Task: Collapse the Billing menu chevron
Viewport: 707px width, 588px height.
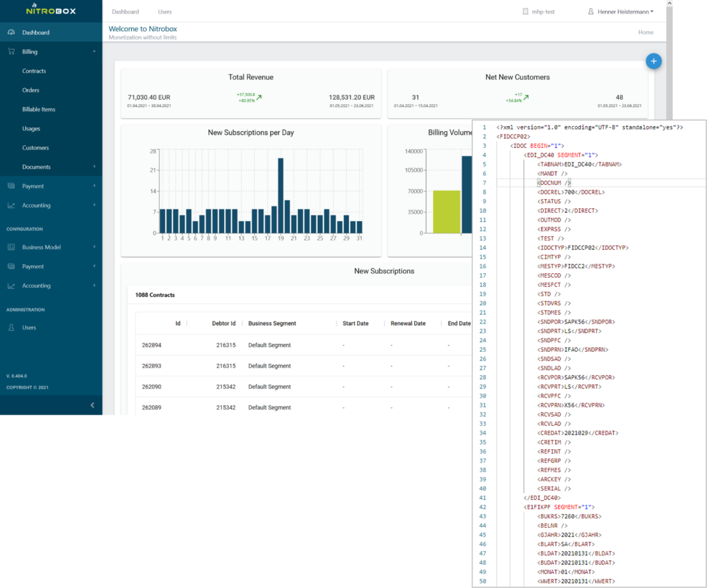Action: click(x=94, y=52)
